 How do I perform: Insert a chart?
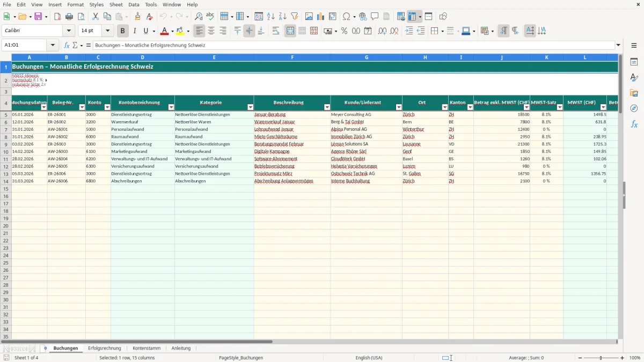321,17
